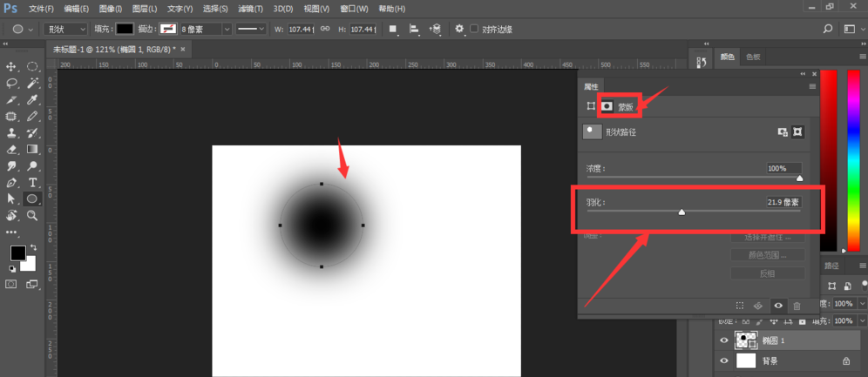The image size is (868, 377).
Task: Switch to the 色板 tab
Action: pyautogui.click(x=751, y=57)
